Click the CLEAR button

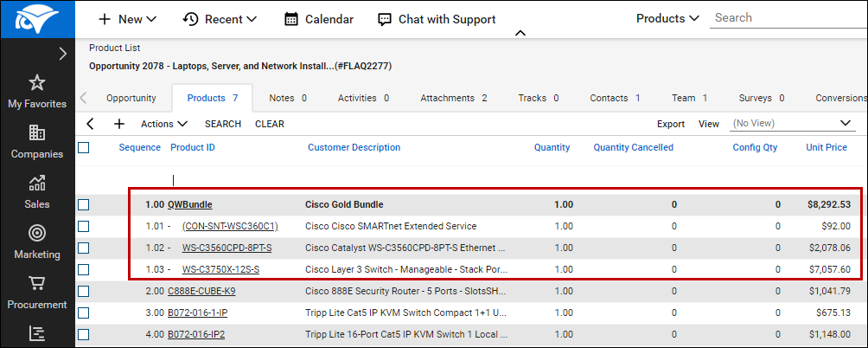click(x=270, y=124)
